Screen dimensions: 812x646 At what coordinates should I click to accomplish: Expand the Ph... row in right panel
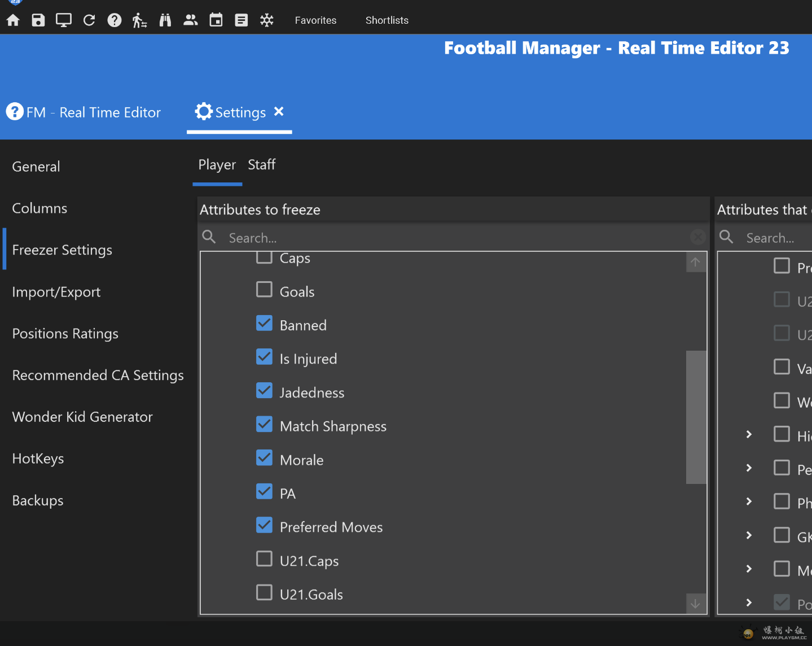[x=749, y=501]
